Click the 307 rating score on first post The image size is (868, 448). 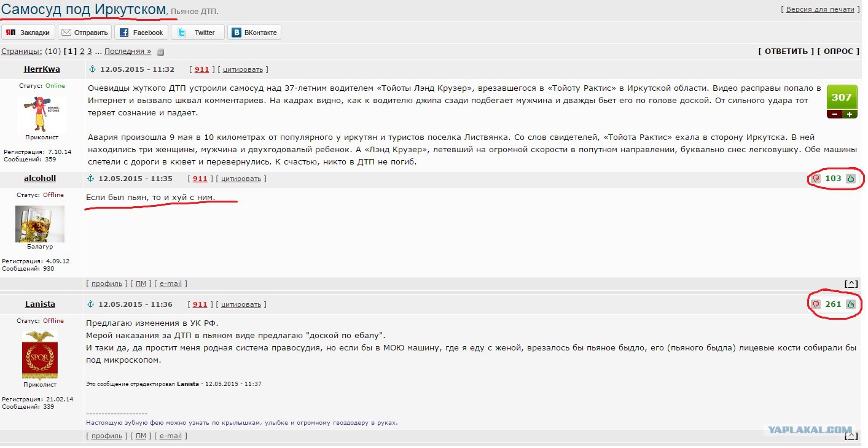coord(842,97)
